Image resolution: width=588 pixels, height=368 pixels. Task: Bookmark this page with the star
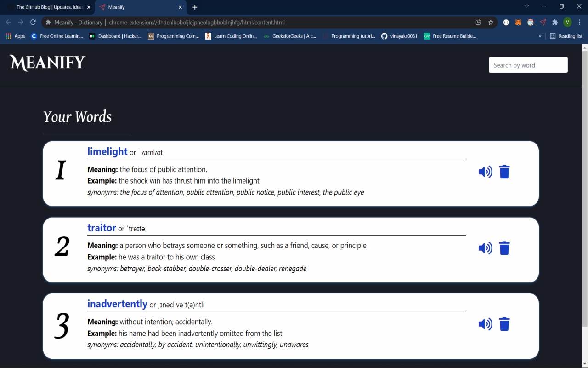491,22
